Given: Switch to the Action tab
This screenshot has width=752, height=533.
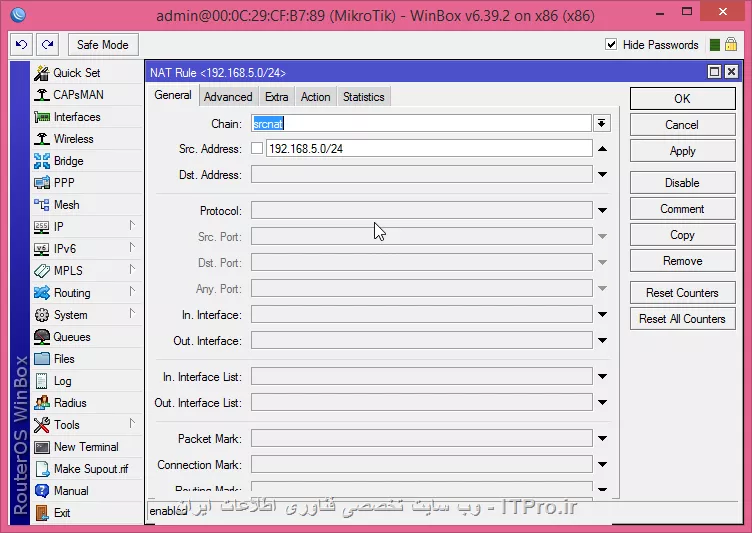Looking at the screenshot, I should point(315,97).
